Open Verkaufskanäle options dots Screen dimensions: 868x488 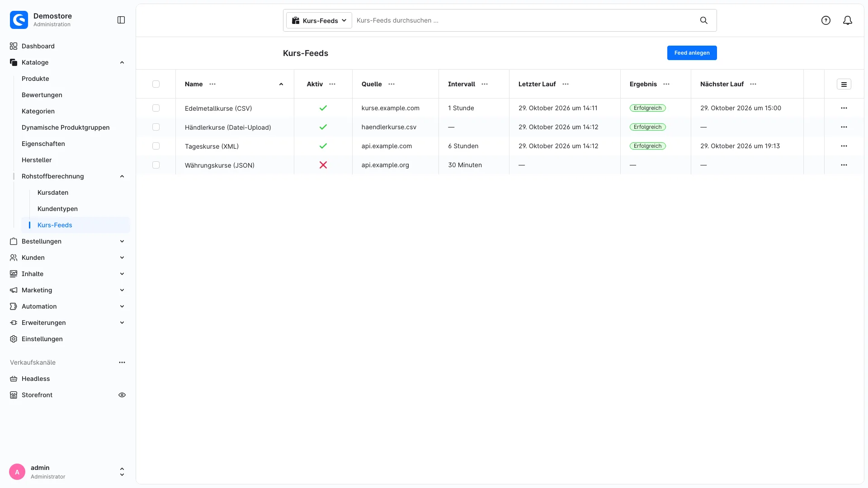(122, 362)
